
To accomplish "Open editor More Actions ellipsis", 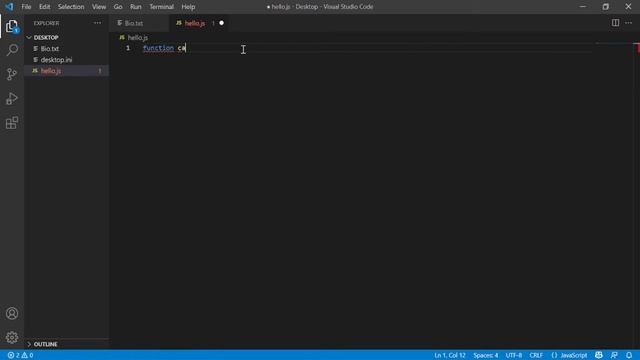I will 629,23.
